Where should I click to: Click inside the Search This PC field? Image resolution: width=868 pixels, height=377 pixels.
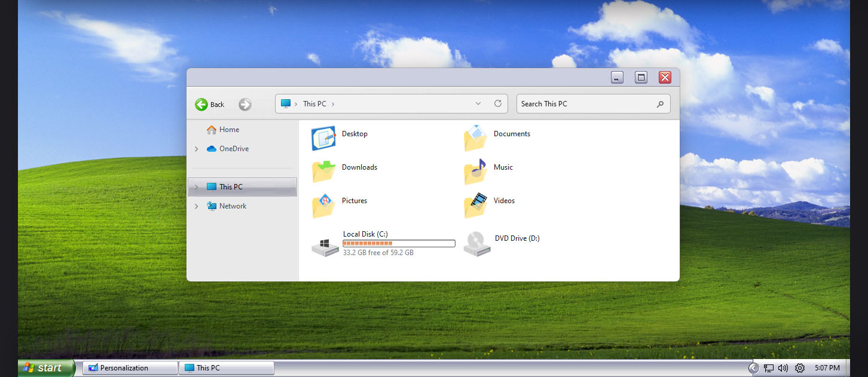583,103
